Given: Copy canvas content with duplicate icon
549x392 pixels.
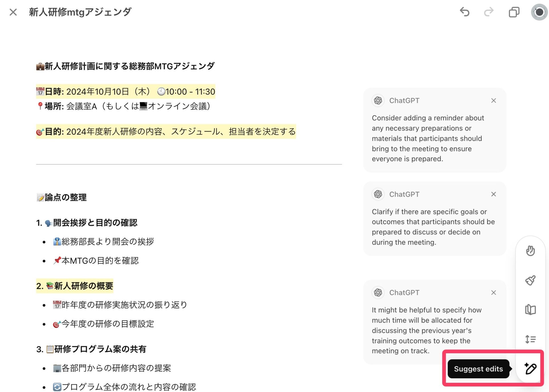Looking at the screenshot, I should pyautogui.click(x=514, y=12).
